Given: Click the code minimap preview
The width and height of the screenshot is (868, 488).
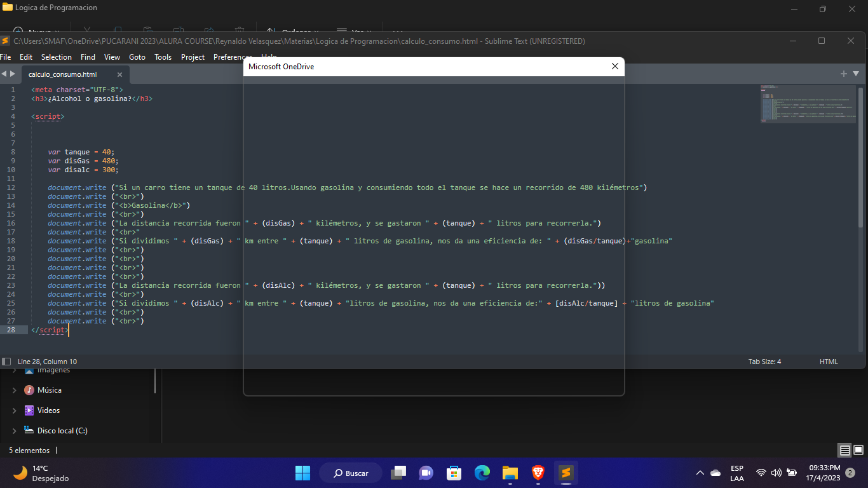Looking at the screenshot, I should [808, 104].
